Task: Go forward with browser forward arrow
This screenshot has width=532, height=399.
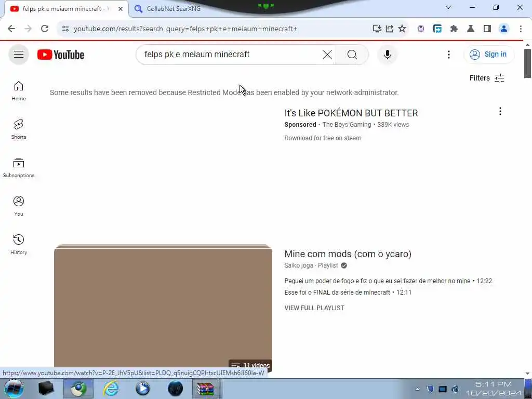Action: click(x=28, y=29)
